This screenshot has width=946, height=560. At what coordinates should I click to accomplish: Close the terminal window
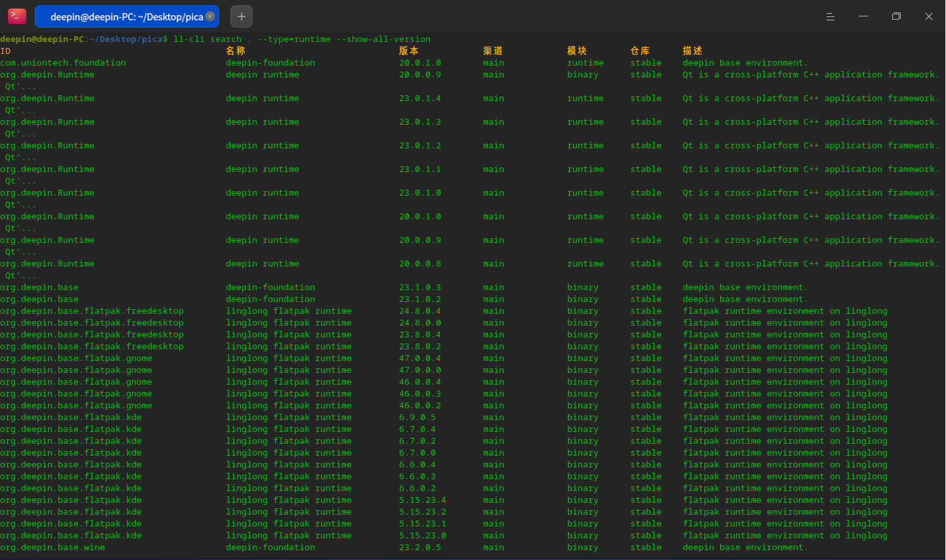point(929,16)
